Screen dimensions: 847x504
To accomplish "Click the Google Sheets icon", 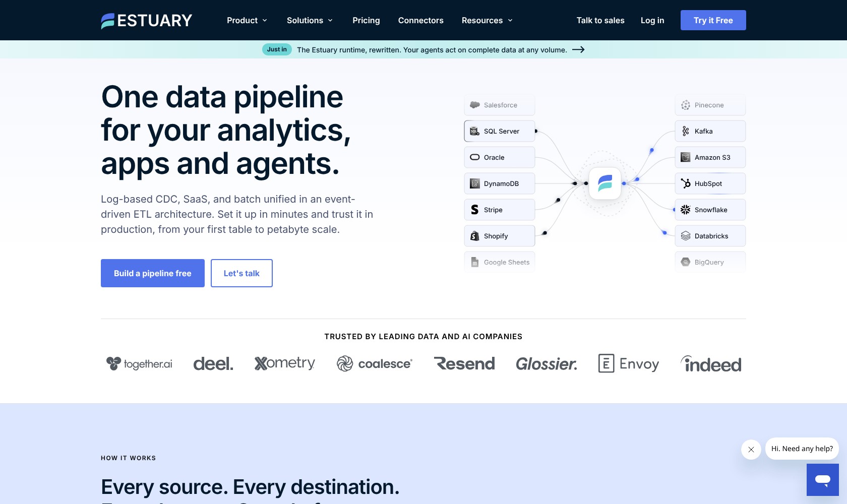I will tap(474, 262).
